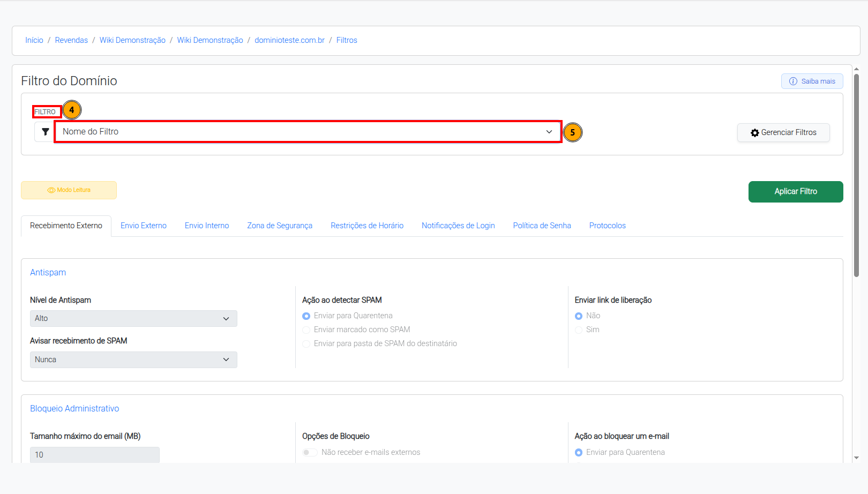
Task: Click the page vertical scrollbar thumb
Action: 856,176
